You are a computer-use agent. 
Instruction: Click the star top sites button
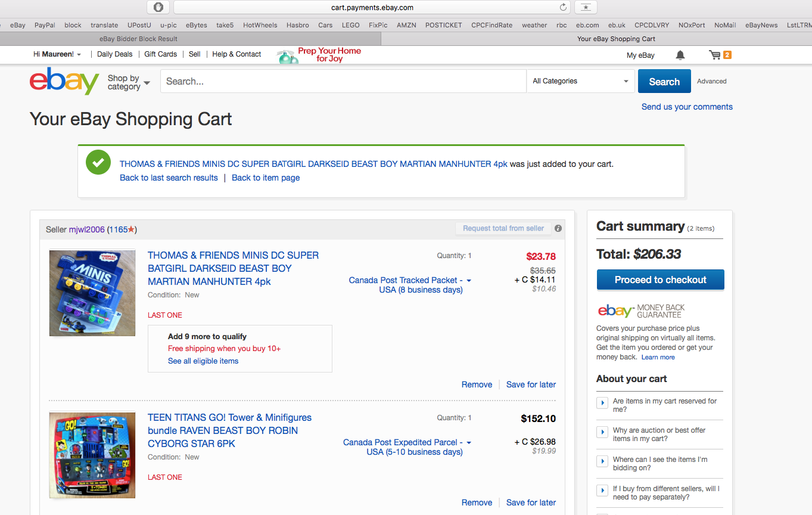click(x=586, y=8)
